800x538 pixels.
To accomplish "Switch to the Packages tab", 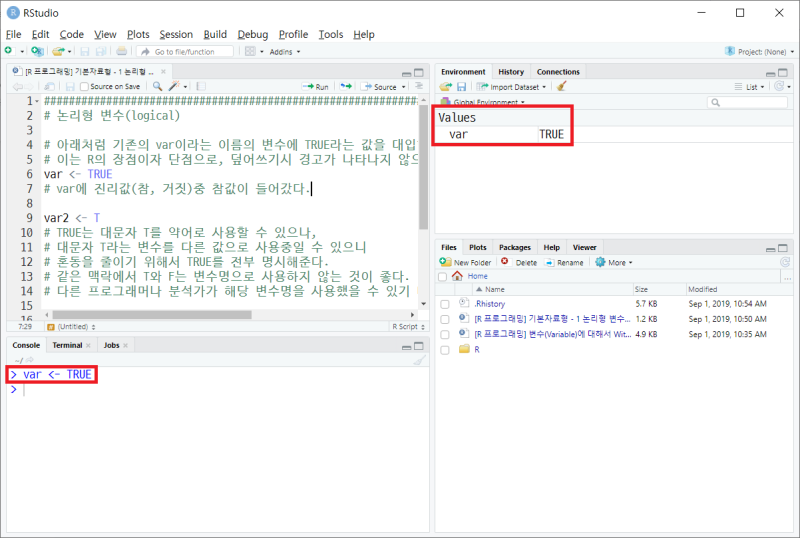I will [515, 248].
